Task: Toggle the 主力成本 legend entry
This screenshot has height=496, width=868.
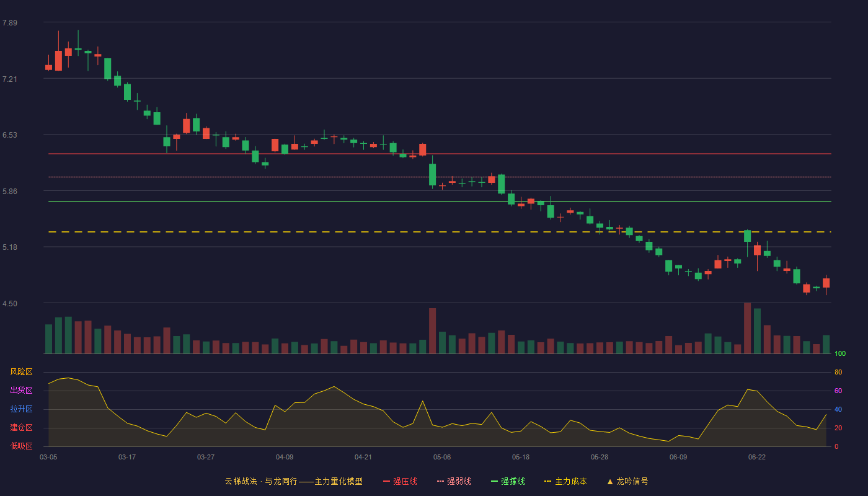Action: tap(565, 481)
